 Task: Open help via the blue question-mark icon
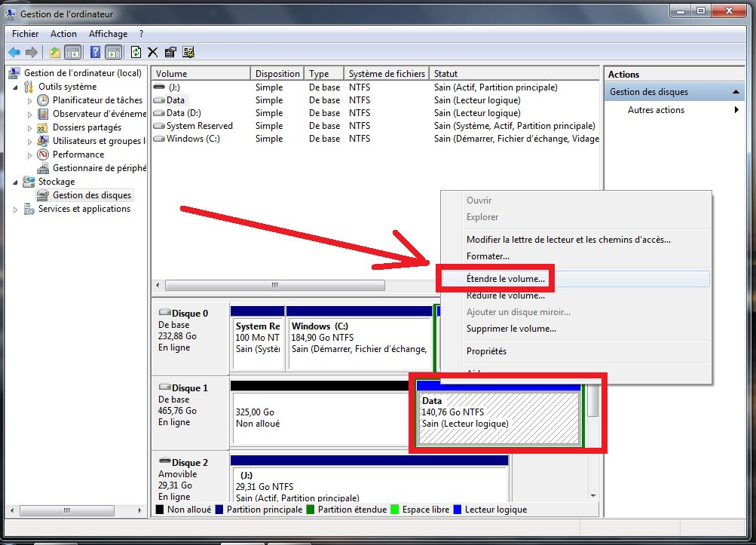pos(96,52)
